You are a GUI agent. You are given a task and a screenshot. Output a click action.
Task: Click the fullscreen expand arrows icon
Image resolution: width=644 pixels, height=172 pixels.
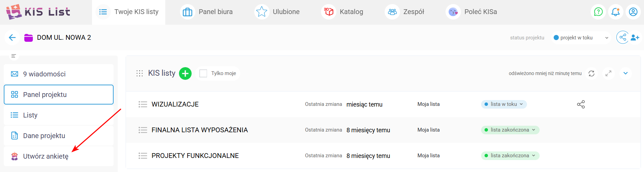(x=608, y=73)
